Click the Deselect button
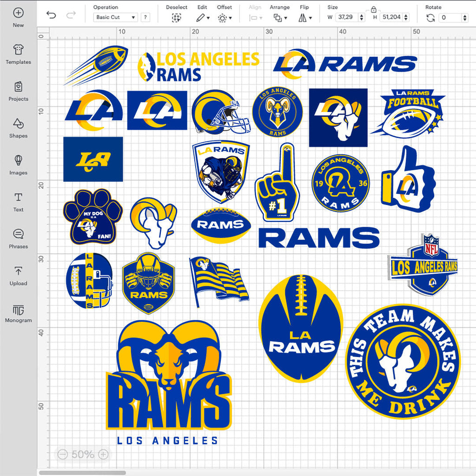476x476 pixels. pyautogui.click(x=176, y=18)
